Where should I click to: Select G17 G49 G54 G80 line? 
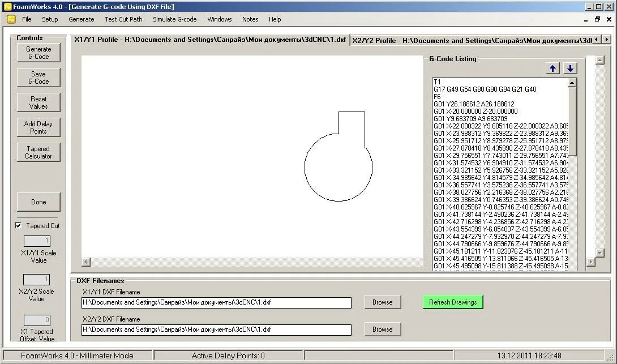[x=485, y=89]
